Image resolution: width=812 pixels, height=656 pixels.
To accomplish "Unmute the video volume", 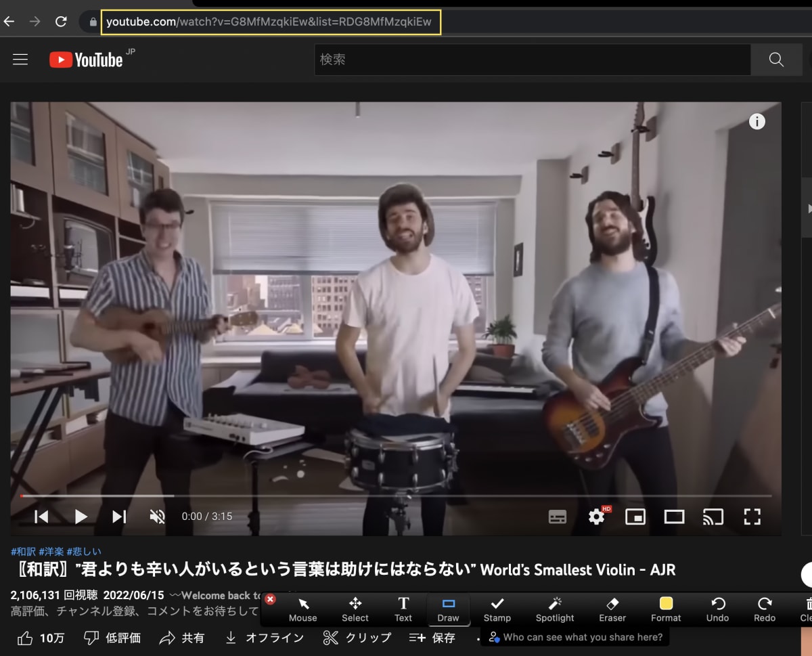I will coord(157,517).
